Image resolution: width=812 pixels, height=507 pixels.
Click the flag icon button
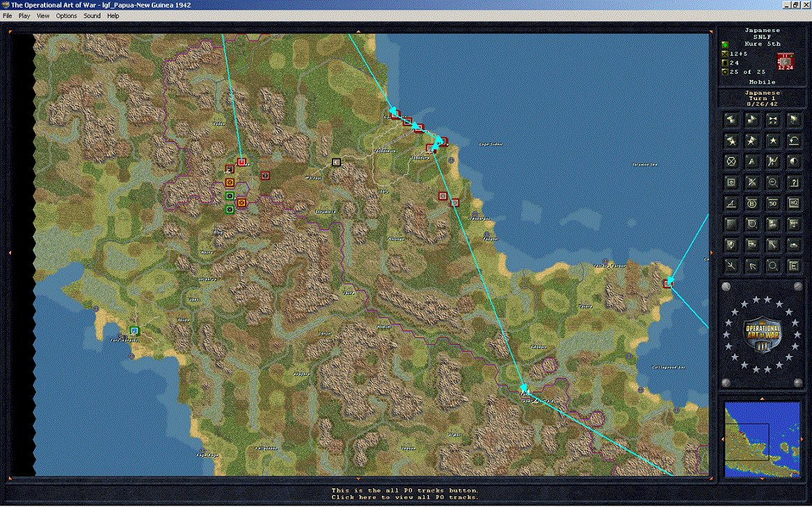click(793, 120)
